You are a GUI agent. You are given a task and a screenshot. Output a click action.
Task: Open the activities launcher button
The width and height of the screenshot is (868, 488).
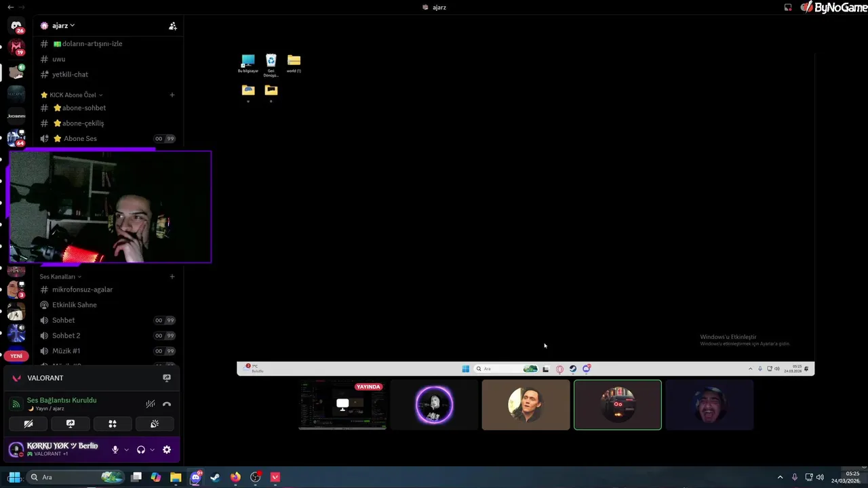pyautogui.click(x=113, y=424)
